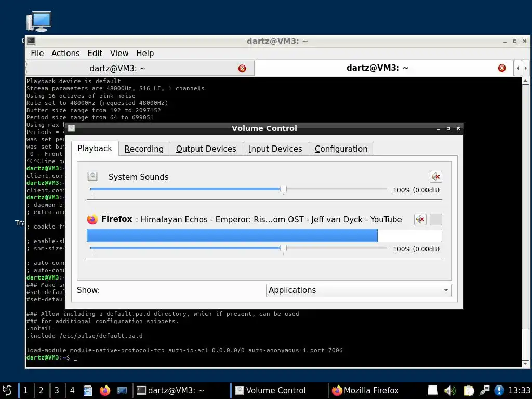The width and height of the screenshot is (532, 399).
Task: Click the tray network connection icon
Action: tap(484, 391)
